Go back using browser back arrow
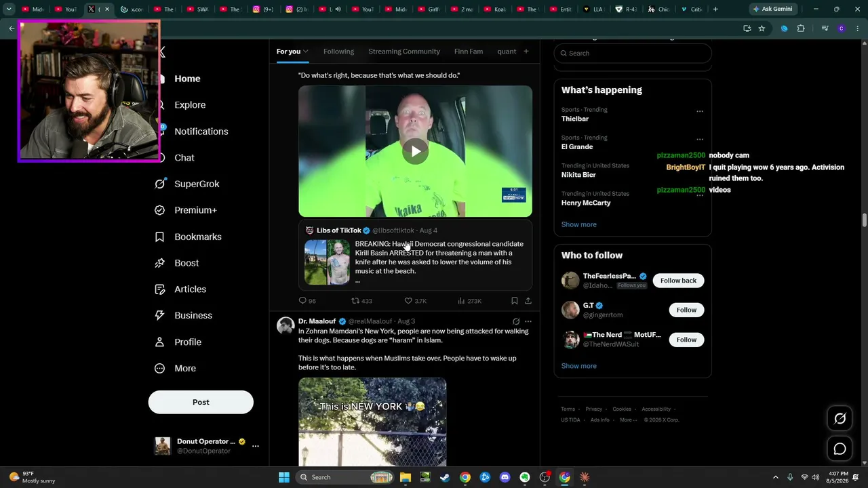Screen dimensions: 868x488 coord(12,28)
